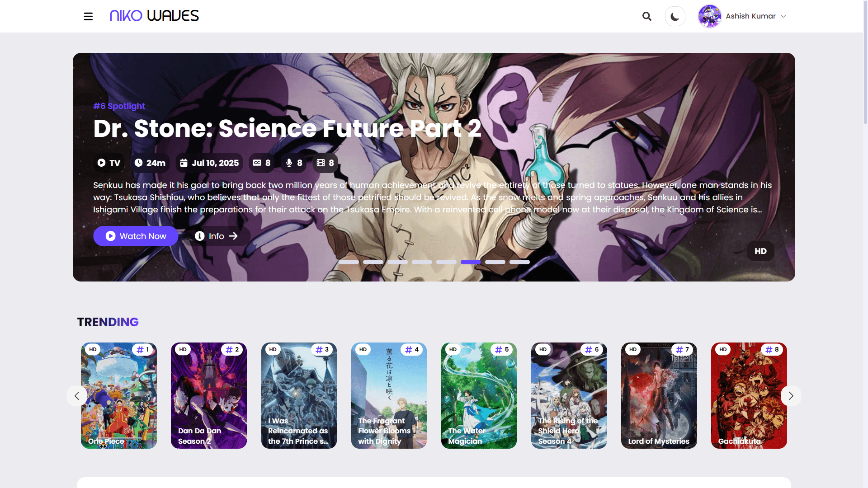Click the film episode count badge
The image size is (868, 488).
[325, 163]
